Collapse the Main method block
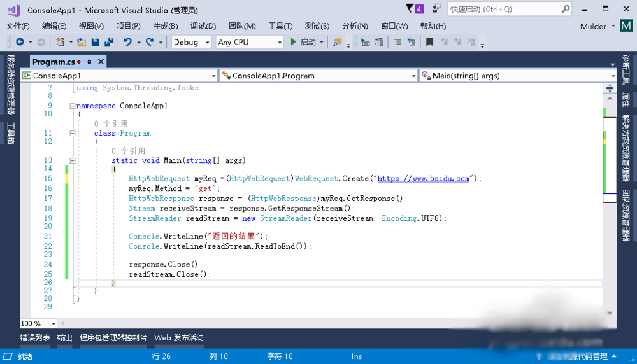 click(73, 161)
